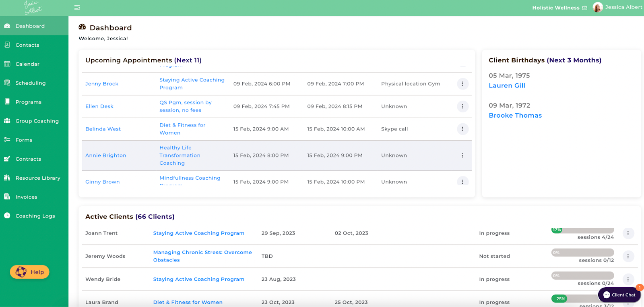Click Jessica Albert's profile avatar
The height and width of the screenshot is (307, 644).
[x=598, y=7]
